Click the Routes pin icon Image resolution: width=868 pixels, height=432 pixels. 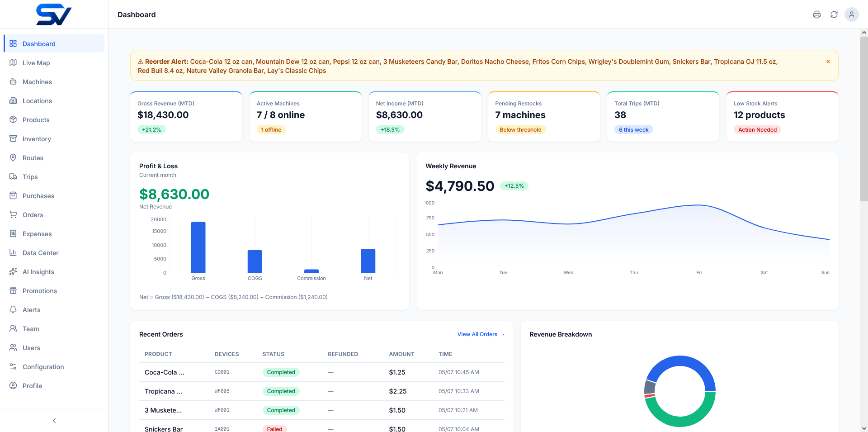(13, 157)
